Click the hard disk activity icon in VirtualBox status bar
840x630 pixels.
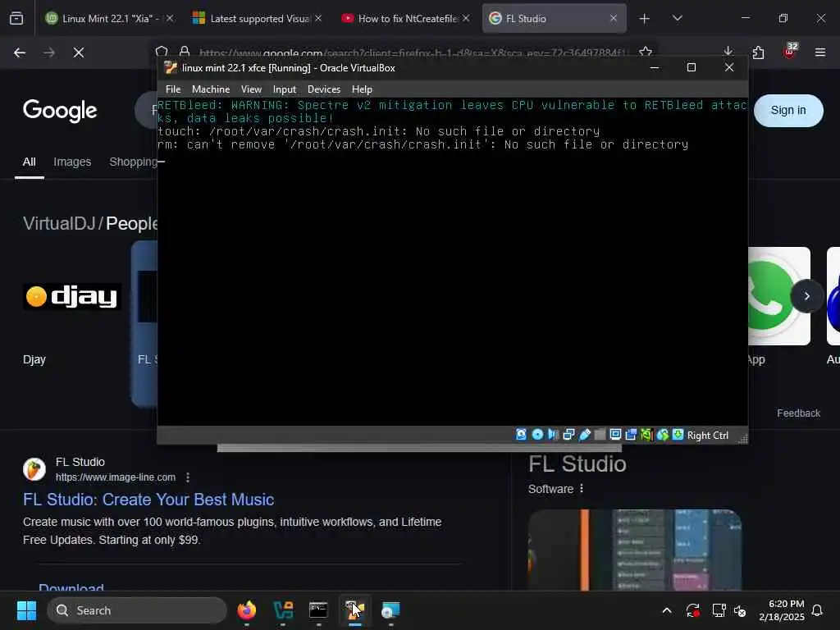521,435
